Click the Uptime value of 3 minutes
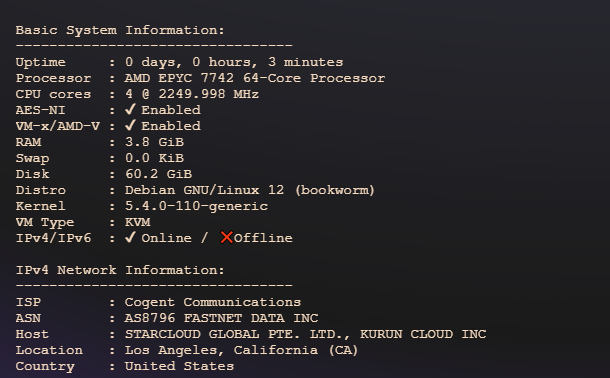 [x=234, y=62]
